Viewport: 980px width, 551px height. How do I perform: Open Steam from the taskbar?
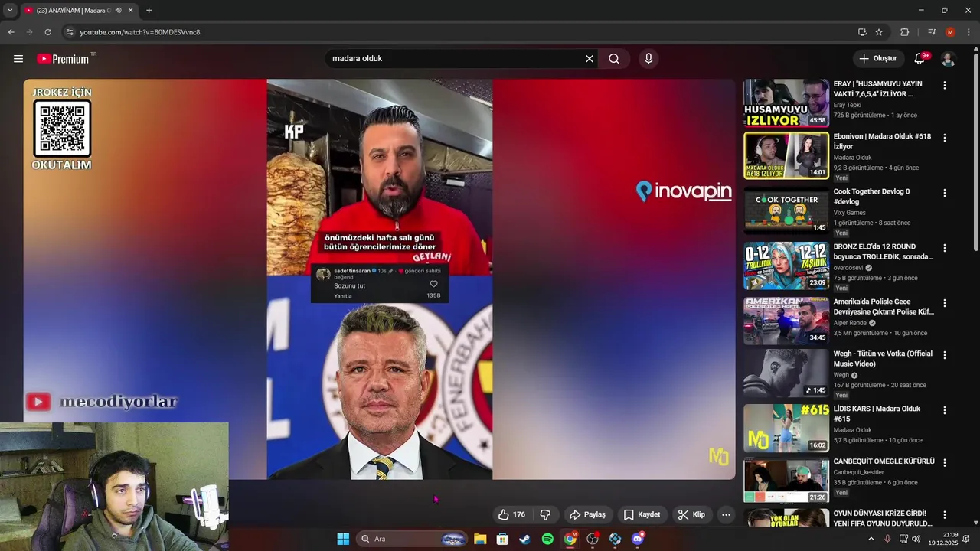524,539
